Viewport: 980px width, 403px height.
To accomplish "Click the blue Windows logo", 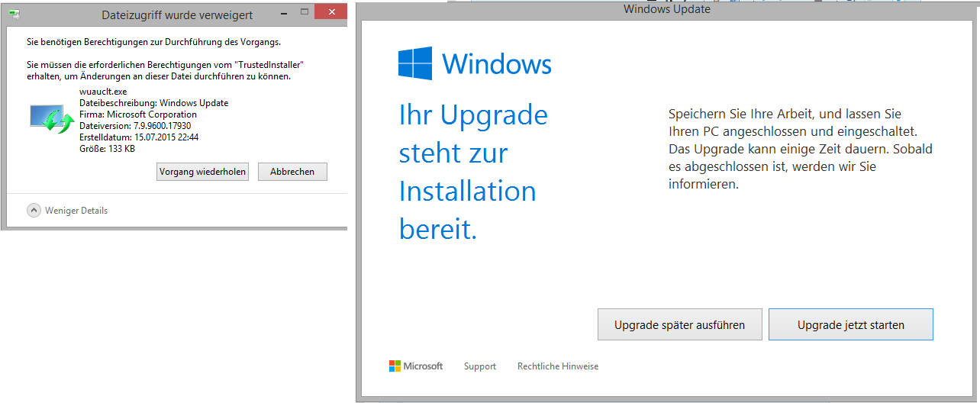I will [x=414, y=63].
